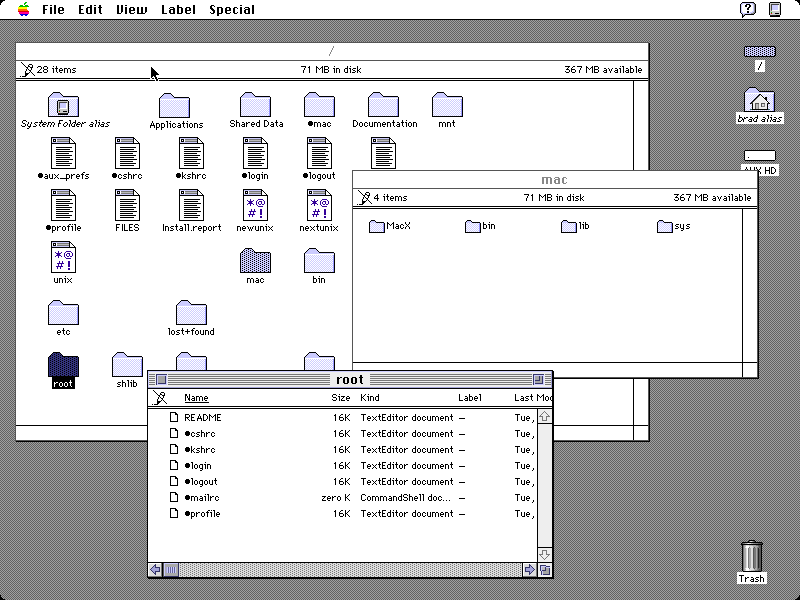Click root window scroll right arrow
This screenshot has height=600, width=800.
click(x=530, y=569)
